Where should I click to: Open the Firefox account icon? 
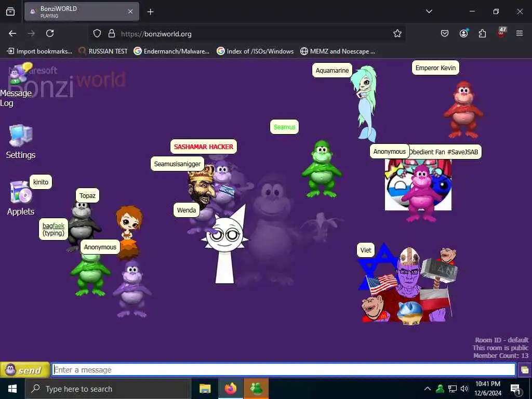click(x=463, y=33)
